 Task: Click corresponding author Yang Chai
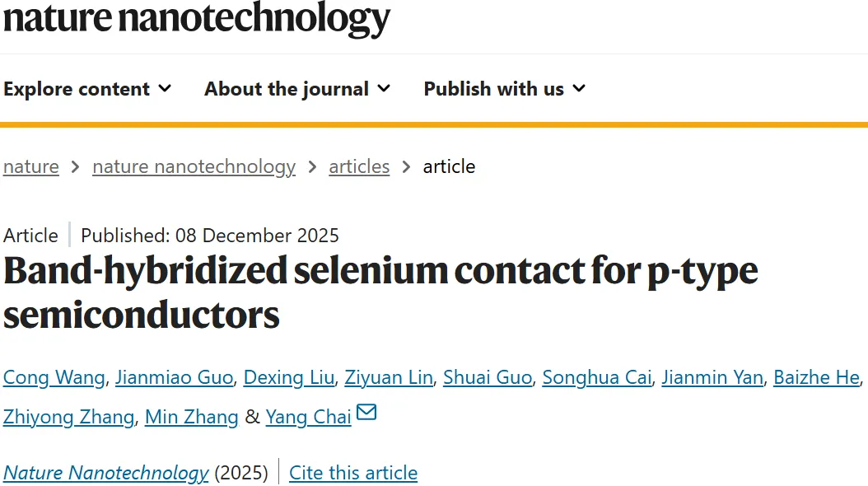(x=308, y=417)
